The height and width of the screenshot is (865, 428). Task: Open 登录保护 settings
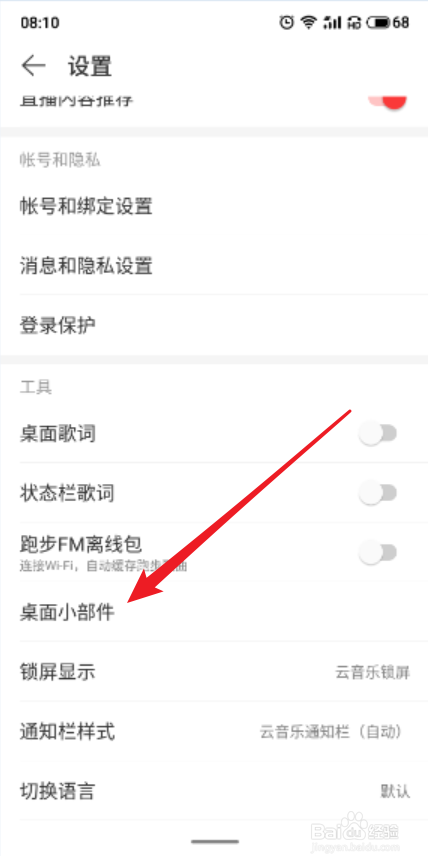coord(214,325)
